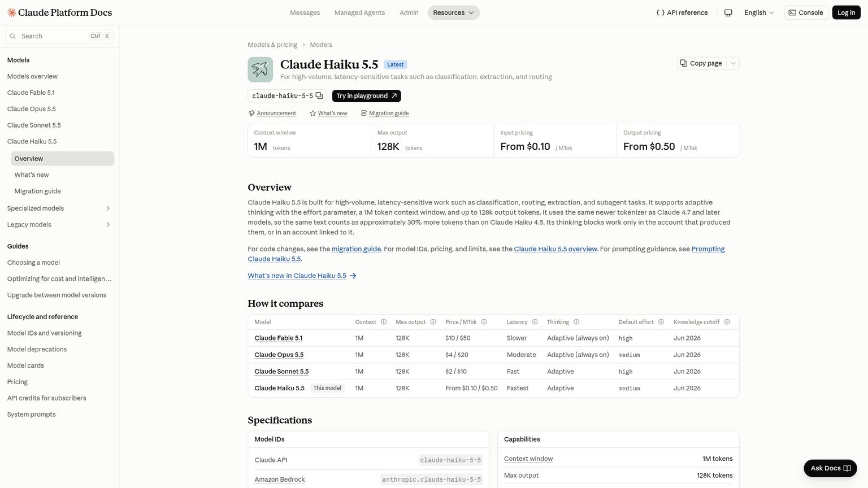Open the API reference link

682,12
